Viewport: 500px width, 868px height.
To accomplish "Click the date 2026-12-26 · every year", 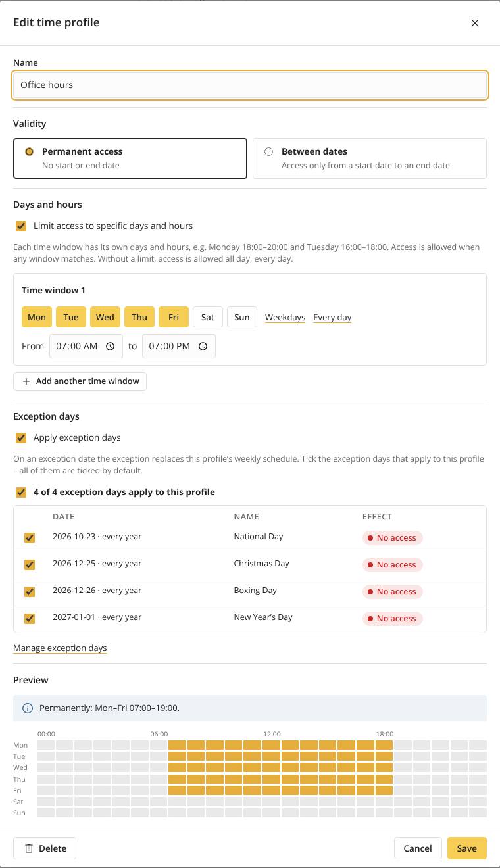I will (x=97, y=591).
